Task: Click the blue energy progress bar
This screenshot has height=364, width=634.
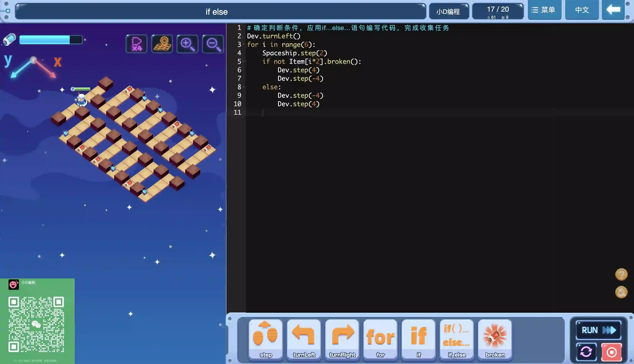Action: (x=51, y=40)
